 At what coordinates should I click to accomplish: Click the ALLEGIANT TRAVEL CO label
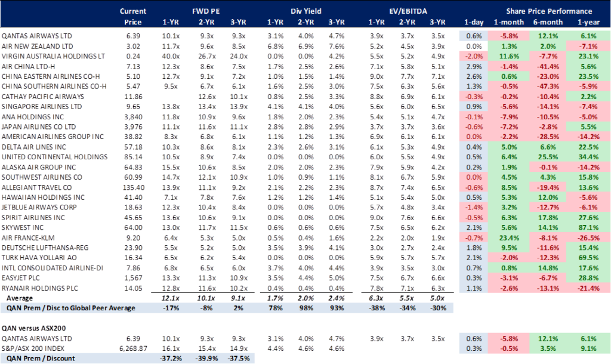pos(36,187)
